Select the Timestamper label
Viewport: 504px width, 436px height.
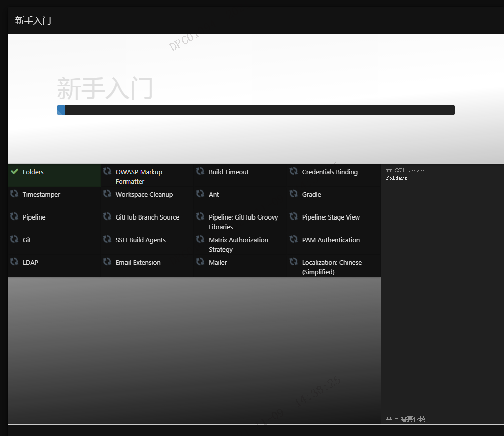(41, 194)
